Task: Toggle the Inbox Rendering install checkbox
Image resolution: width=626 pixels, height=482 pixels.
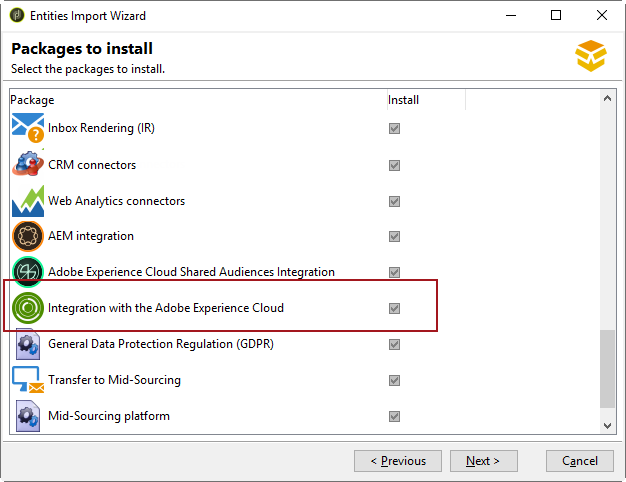Action: point(394,129)
